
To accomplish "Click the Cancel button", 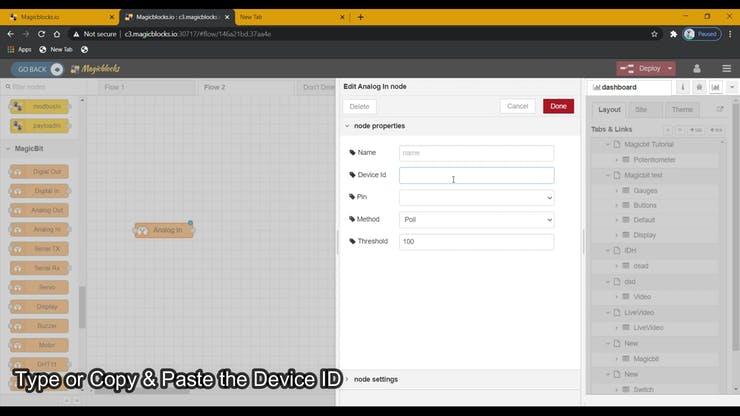I will point(517,106).
